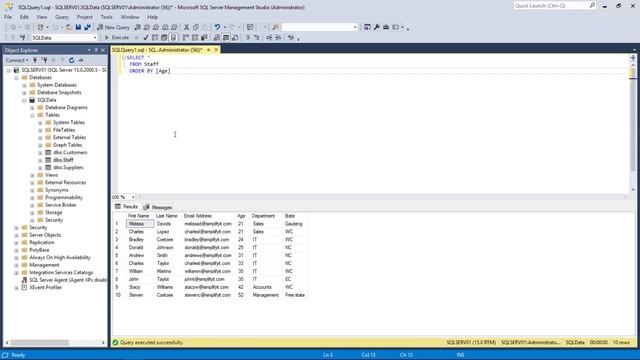Toggle Include Actual Execution Plan
Image resolution: width=640 pixels, height=360 pixels.
[186, 38]
